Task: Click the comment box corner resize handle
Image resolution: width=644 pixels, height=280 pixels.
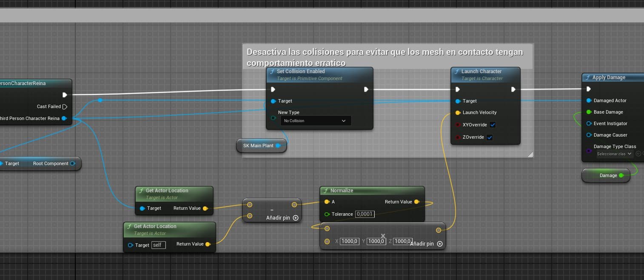Action: coord(530,155)
